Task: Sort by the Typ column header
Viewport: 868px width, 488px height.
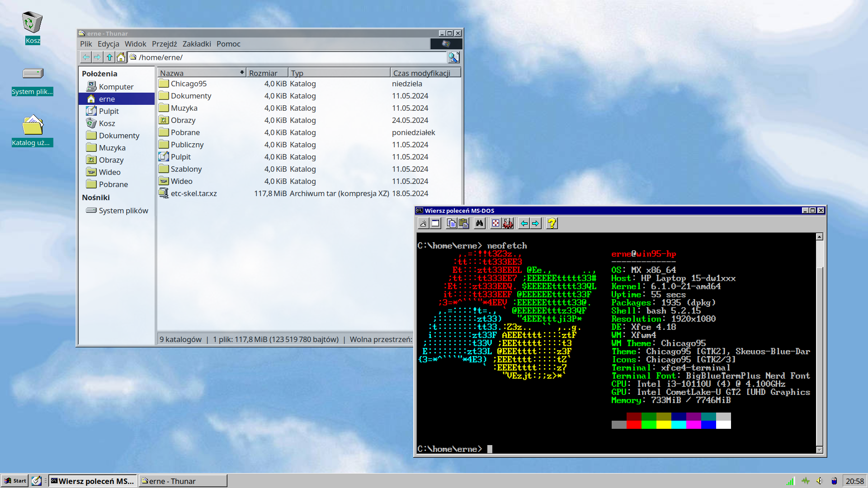Action: (x=340, y=73)
